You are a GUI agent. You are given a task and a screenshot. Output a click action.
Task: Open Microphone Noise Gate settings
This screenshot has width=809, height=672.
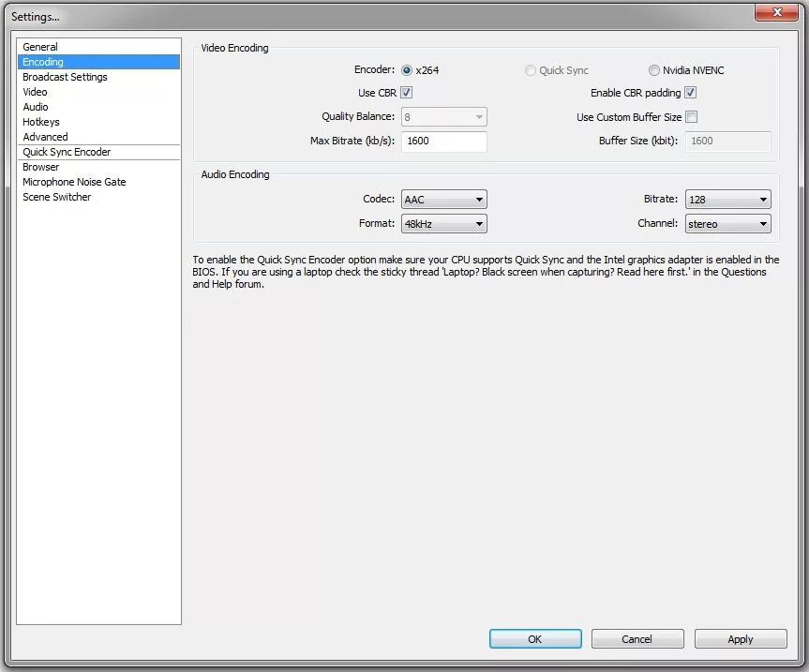[x=98, y=182]
